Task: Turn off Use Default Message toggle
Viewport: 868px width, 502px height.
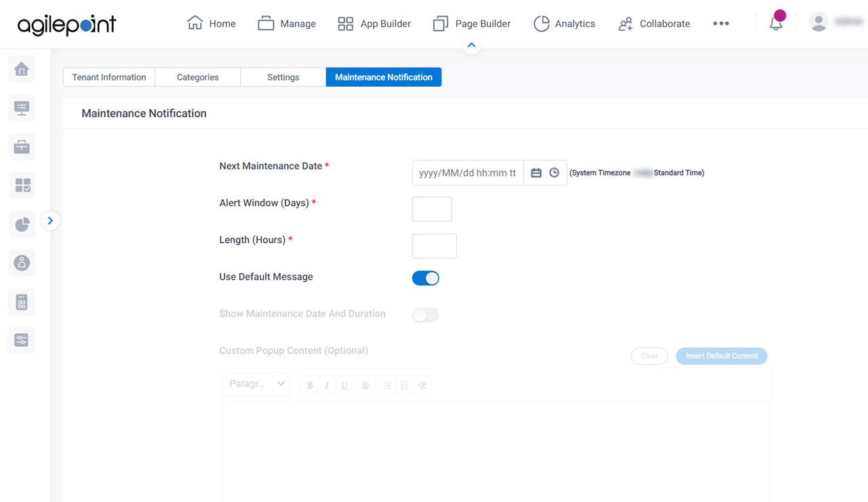Action: (426, 278)
